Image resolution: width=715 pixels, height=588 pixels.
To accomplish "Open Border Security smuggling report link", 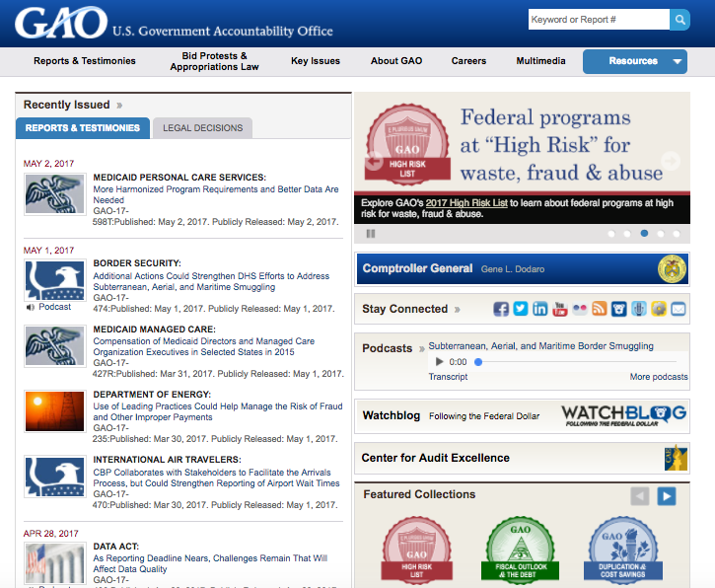I will point(211,281).
